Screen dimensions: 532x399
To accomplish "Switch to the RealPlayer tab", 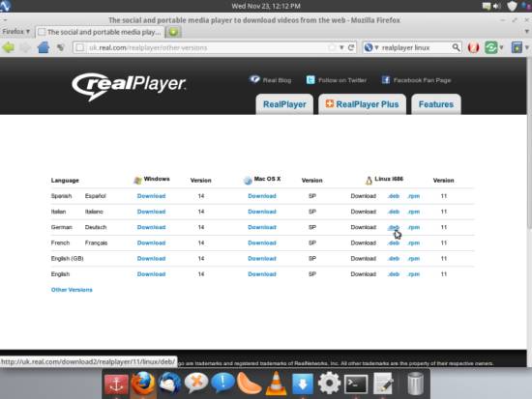I will [x=284, y=104].
